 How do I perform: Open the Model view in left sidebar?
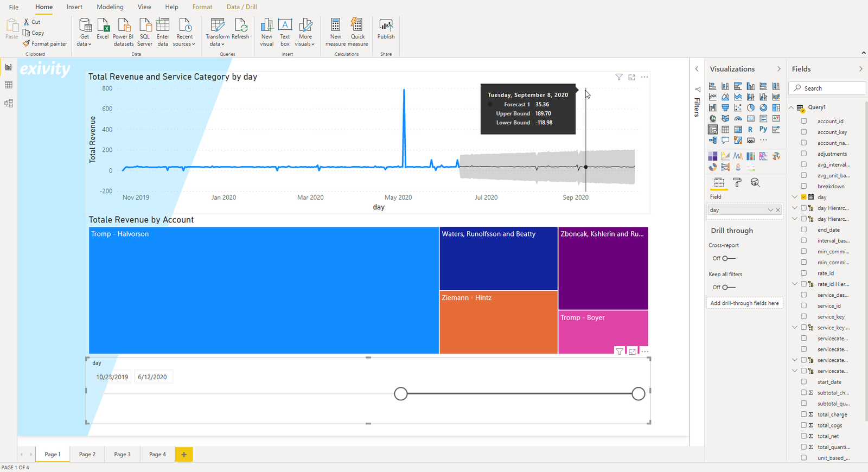pyautogui.click(x=9, y=103)
